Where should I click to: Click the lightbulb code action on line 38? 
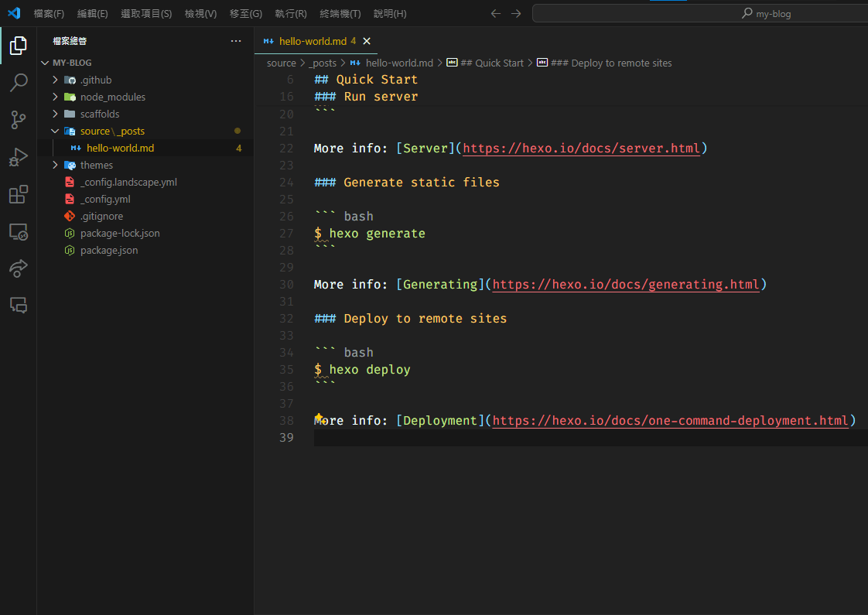pos(319,418)
